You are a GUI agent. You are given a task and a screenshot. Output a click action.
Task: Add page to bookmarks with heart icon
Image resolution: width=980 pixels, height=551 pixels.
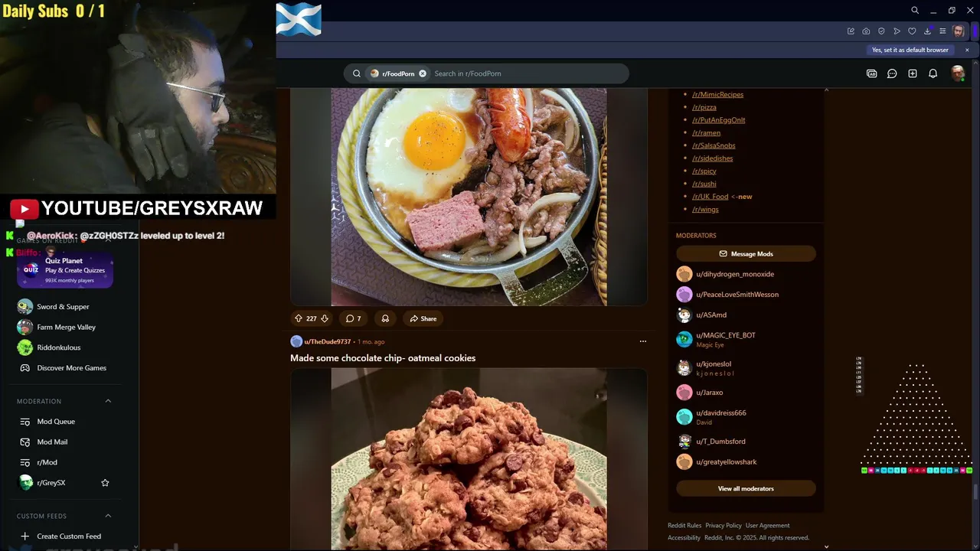pos(912,31)
